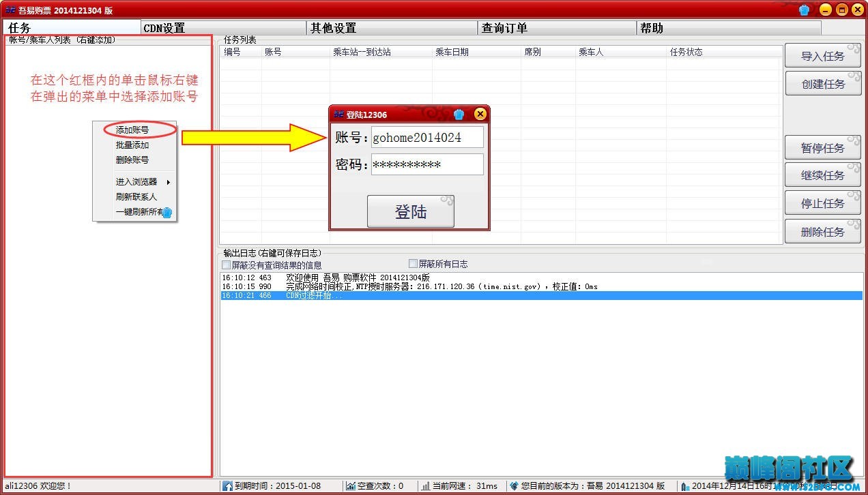The image size is (868, 495).
Task: Click the 账号 column header in task list
Action: click(x=295, y=52)
